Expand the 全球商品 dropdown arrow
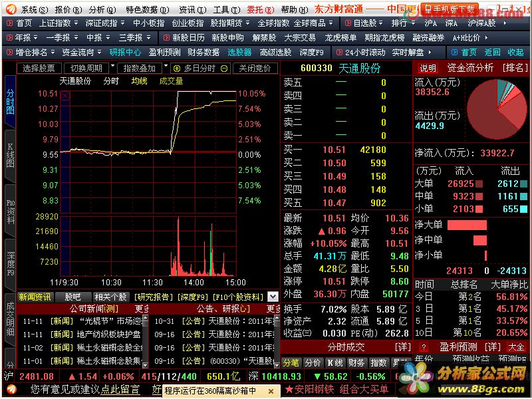The width and height of the screenshot is (532, 399). click(x=331, y=23)
